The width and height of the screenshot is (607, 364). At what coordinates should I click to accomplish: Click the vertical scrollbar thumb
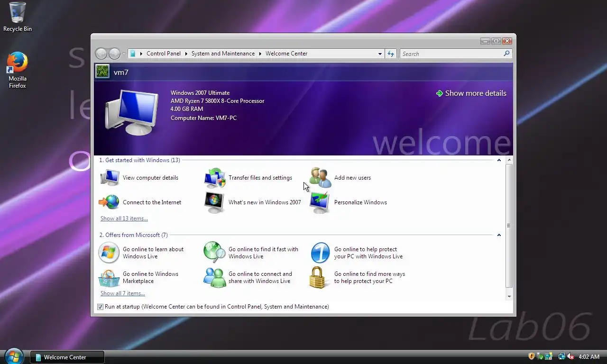point(509,226)
